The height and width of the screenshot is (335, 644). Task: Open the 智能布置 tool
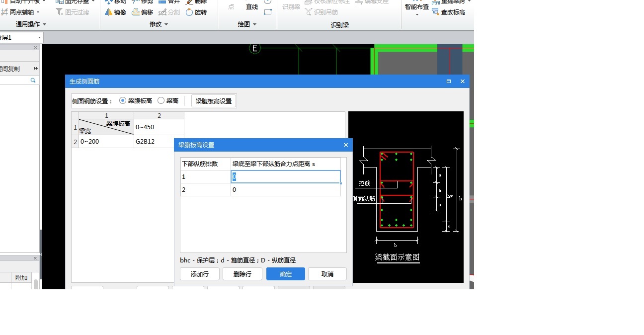click(416, 7)
